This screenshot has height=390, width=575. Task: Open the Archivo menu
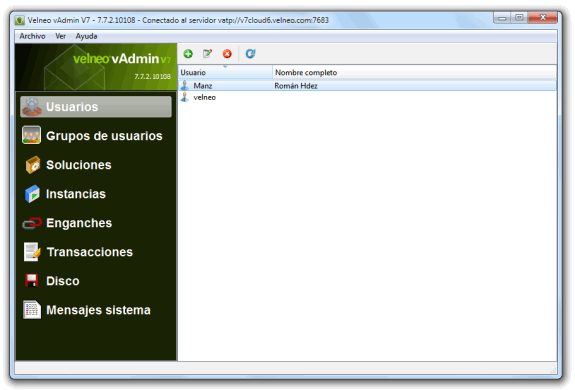(32, 36)
